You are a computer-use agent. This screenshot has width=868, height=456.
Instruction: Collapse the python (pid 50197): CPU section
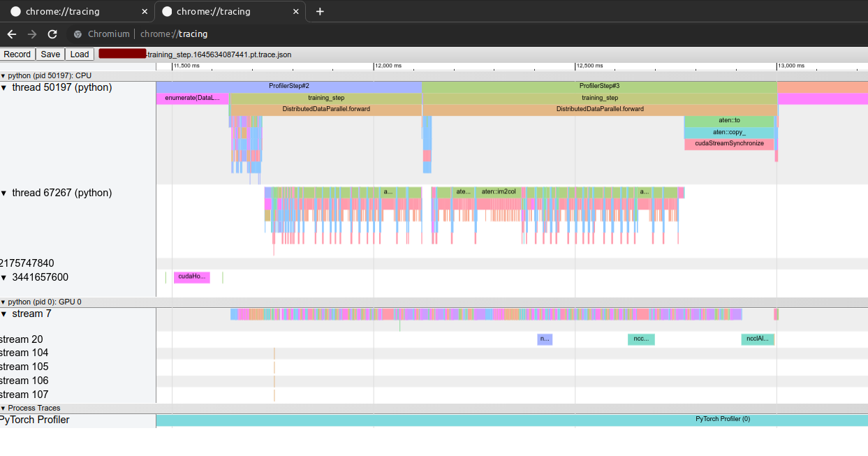pos(3,75)
